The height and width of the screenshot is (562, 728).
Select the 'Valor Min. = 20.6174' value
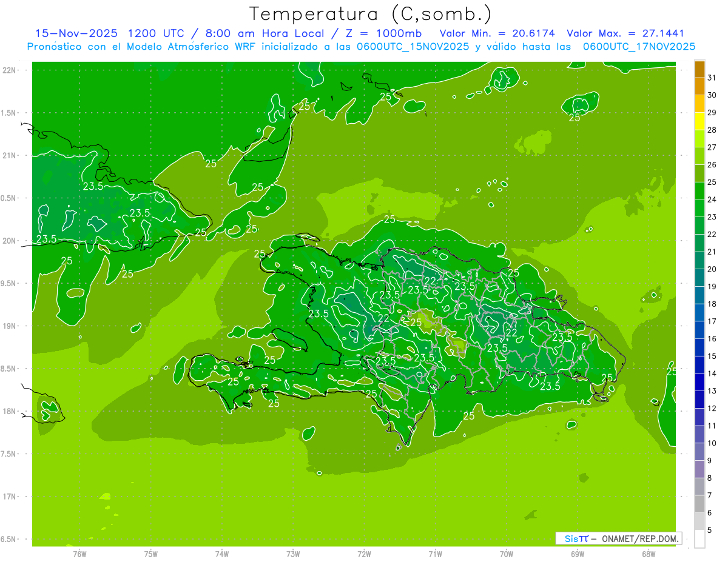pyautogui.click(x=497, y=33)
